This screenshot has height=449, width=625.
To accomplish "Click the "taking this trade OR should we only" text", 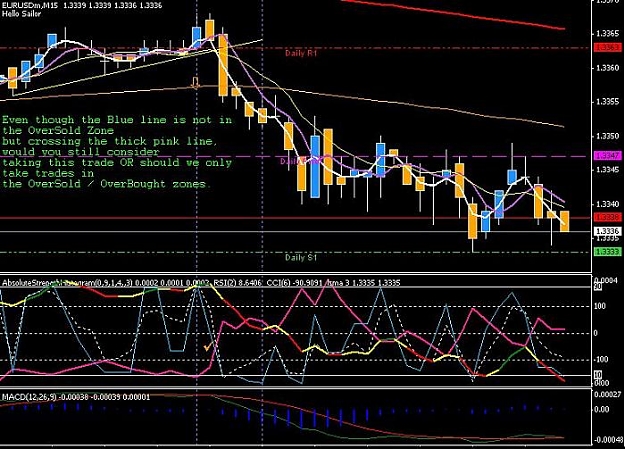I will pyautogui.click(x=117, y=163).
